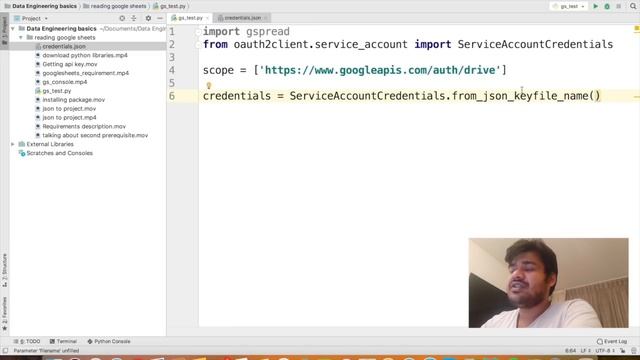Click the UTF-8 encoding status entry
640x360 pixels.
click(x=604, y=351)
